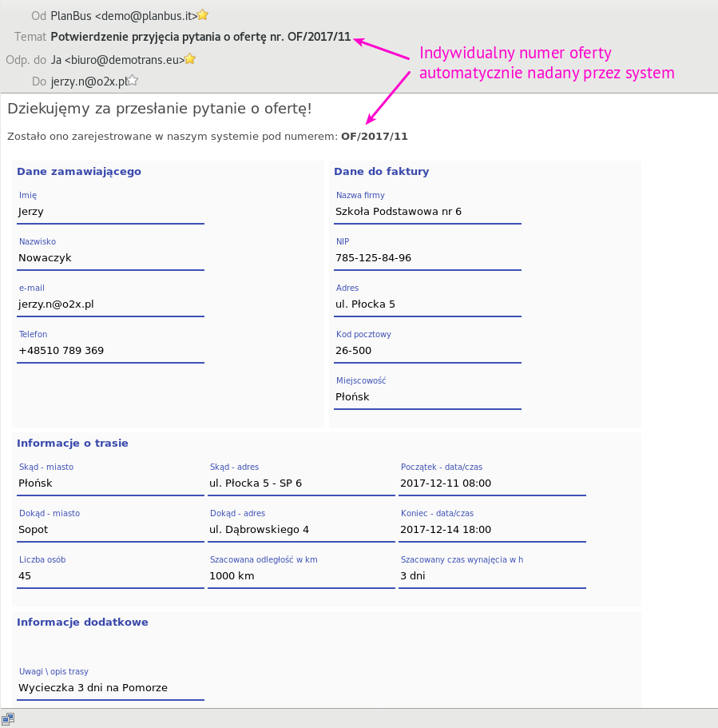This screenshot has width=718, height=728.
Task: Click the Miejscowość field Płońsk
Action: tap(427, 397)
